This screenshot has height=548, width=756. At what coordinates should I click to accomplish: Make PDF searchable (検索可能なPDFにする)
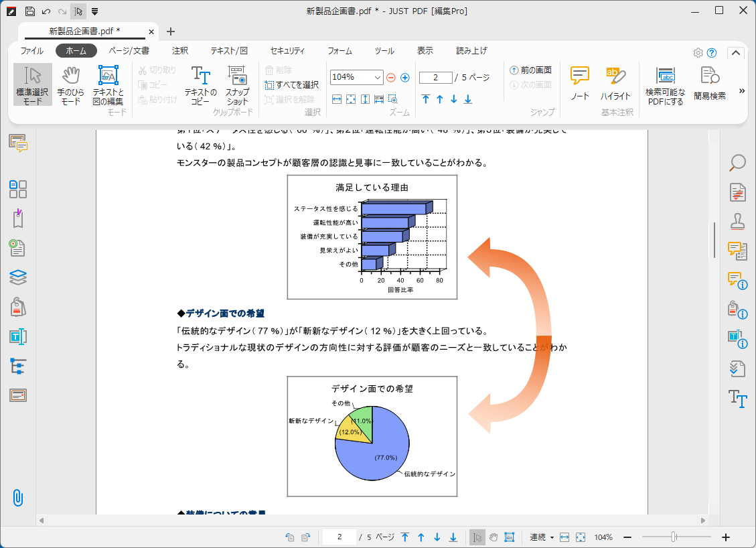pos(666,86)
